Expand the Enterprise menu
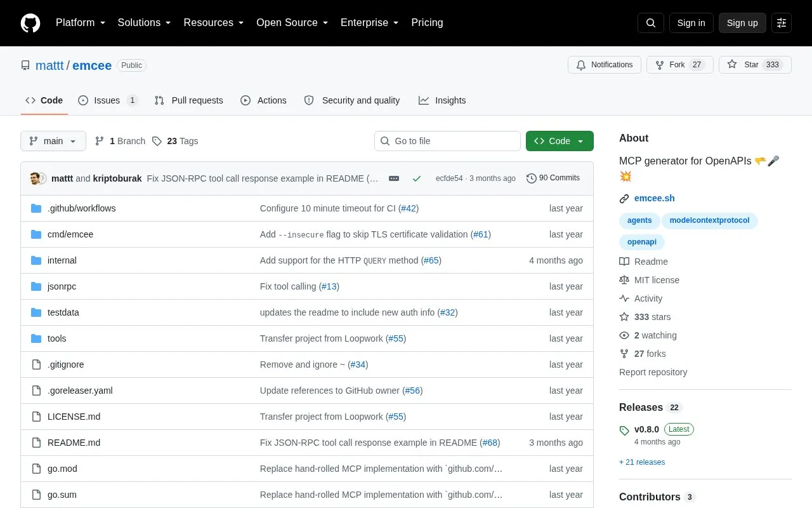The width and height of the screenshot is (812, 508). pos(370,23)
